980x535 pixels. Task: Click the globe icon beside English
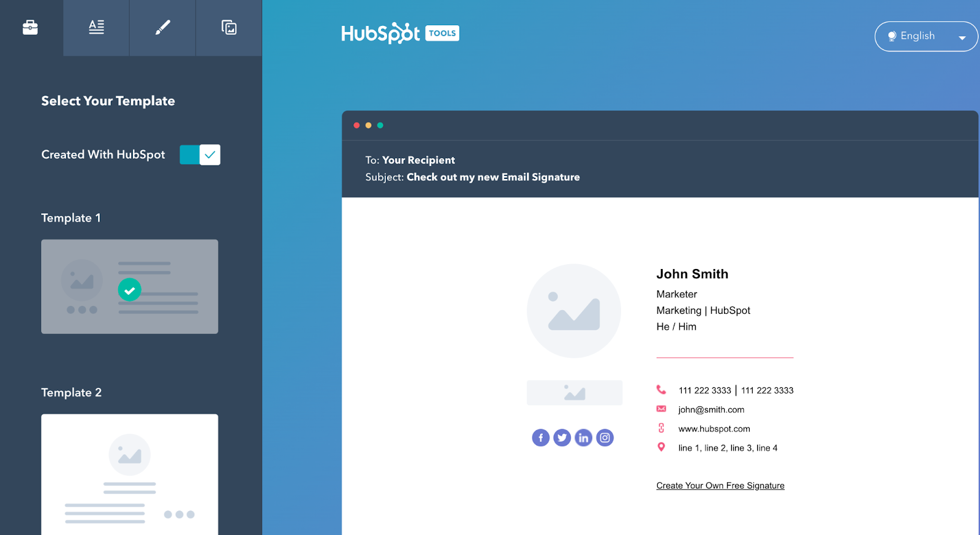click(892, 36)
